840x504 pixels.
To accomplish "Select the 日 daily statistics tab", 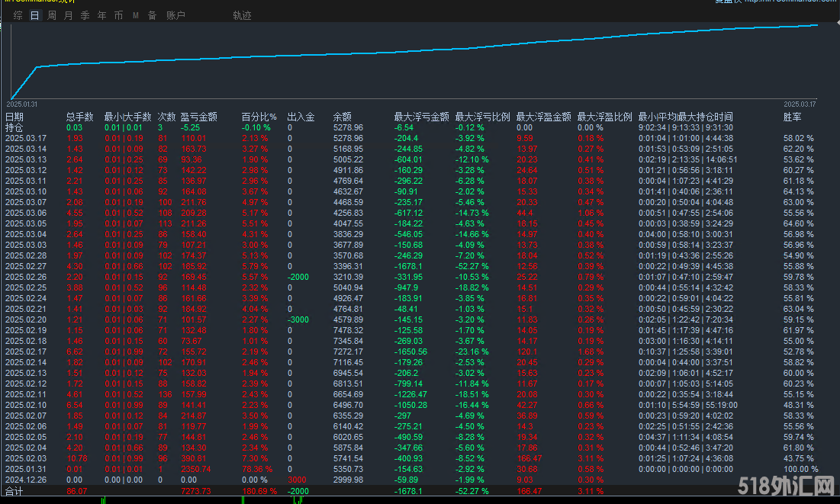I will pyautogui.click(x=35, y=15).
